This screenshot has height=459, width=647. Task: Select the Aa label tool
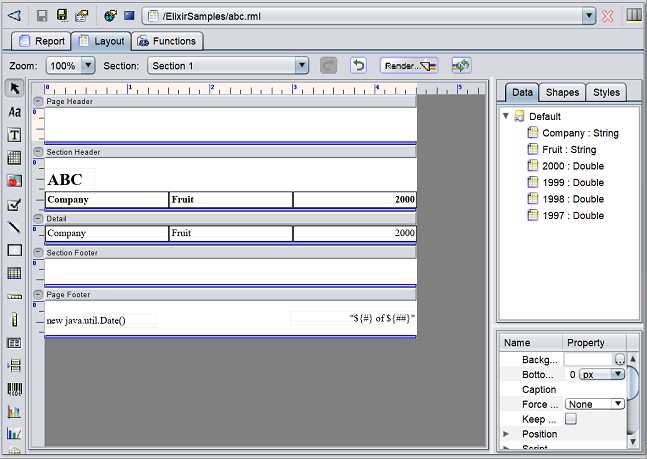(14, 112)
